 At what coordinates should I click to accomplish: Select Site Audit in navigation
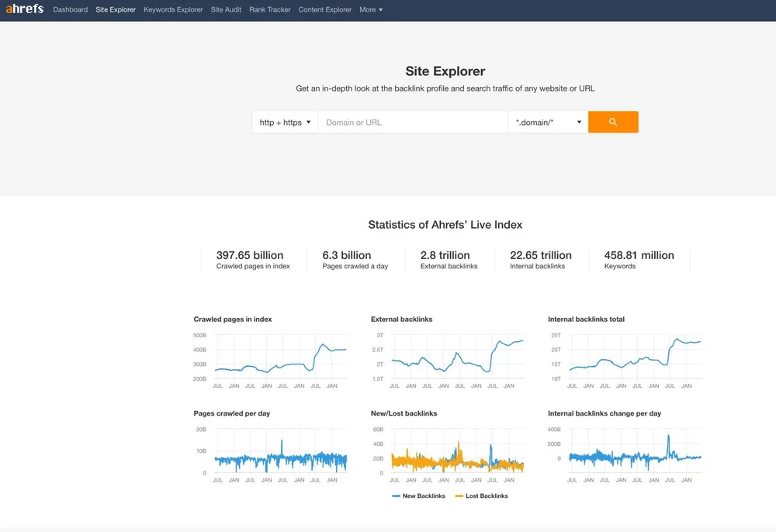coord(226,9)
